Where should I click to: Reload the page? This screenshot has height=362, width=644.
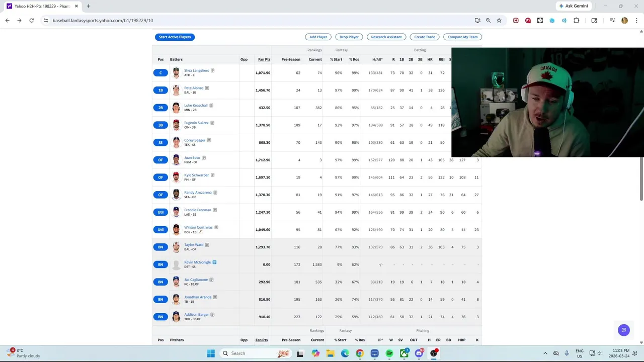[31, 21]
